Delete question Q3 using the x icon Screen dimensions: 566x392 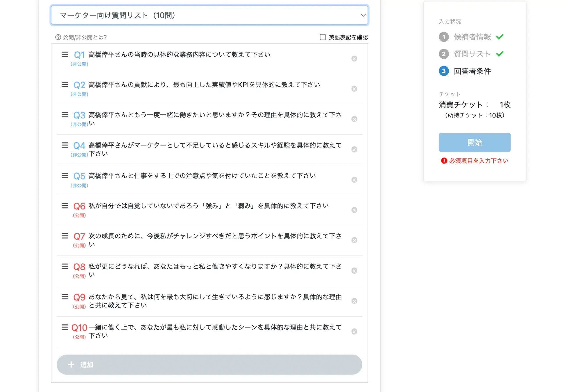coord(354,119)
